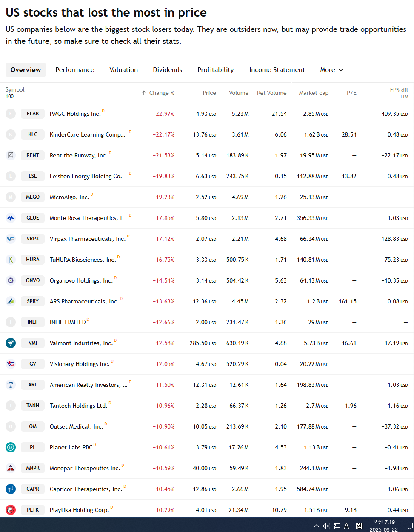Click the GLUE Monte Rosa logo icon
Viewport: 414px width, 532px height.
click(x=11, y=218)
